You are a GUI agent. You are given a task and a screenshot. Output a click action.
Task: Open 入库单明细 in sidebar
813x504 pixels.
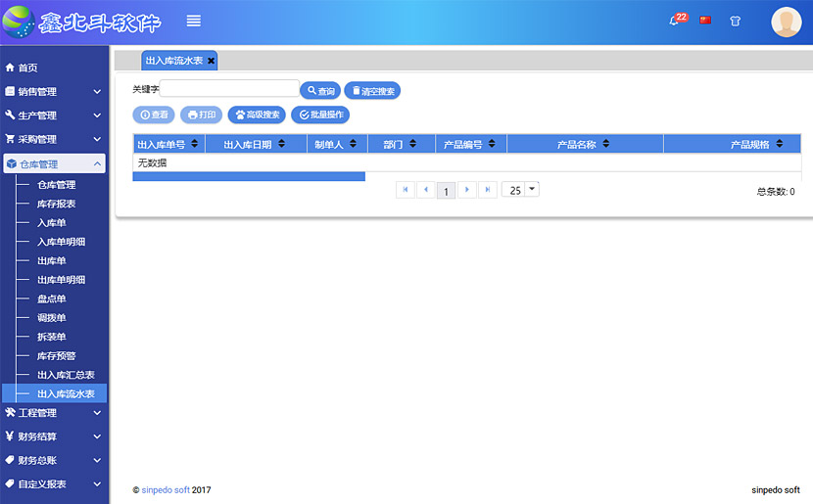tap(61, 242)
